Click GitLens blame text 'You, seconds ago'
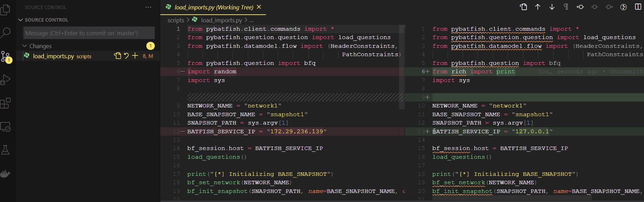This screenshot has height=202, width=644. click(x=568, y=72)
